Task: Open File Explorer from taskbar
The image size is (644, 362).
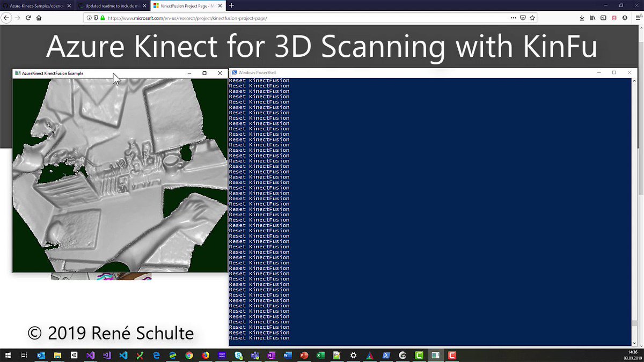Action: [57, 355]
